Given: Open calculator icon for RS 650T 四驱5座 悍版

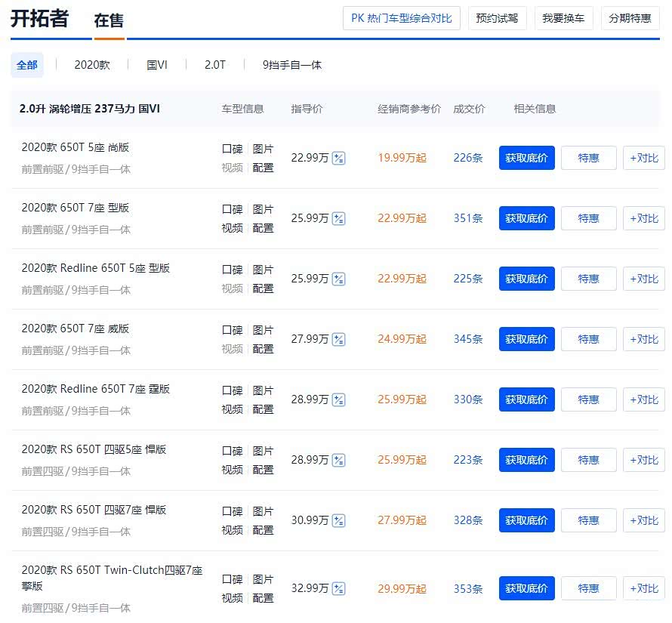Looking at the screenshot, I should (338, 461).
